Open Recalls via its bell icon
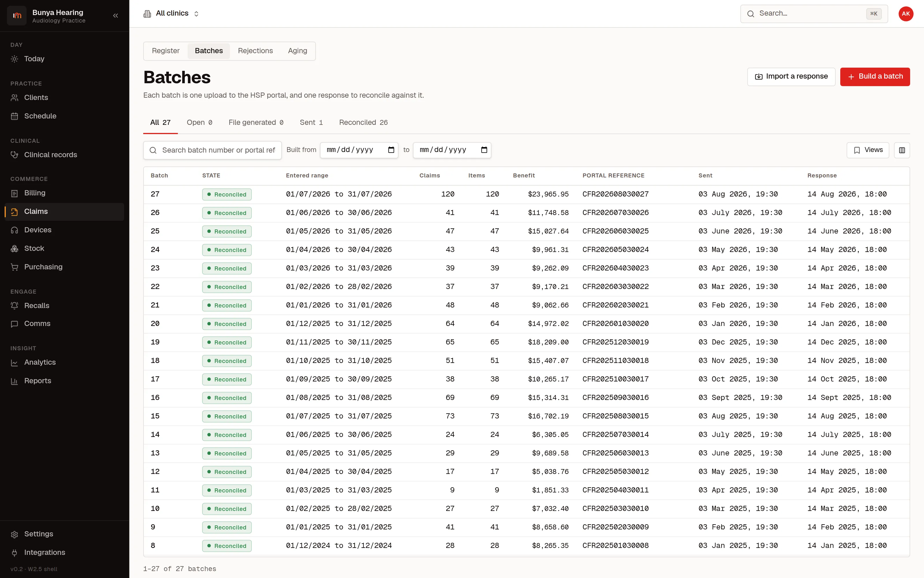The image size is (924, 578). pos(14,305)
